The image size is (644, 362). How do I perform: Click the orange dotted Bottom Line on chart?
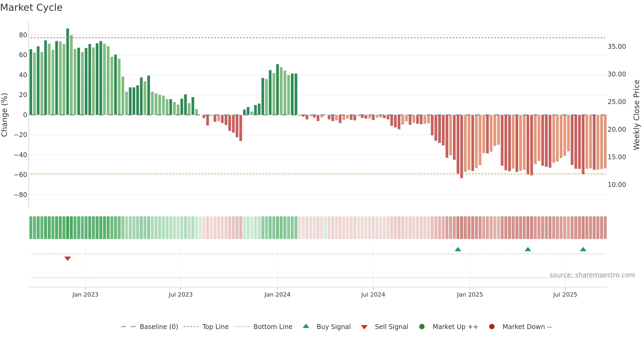(x=318, y=174)
